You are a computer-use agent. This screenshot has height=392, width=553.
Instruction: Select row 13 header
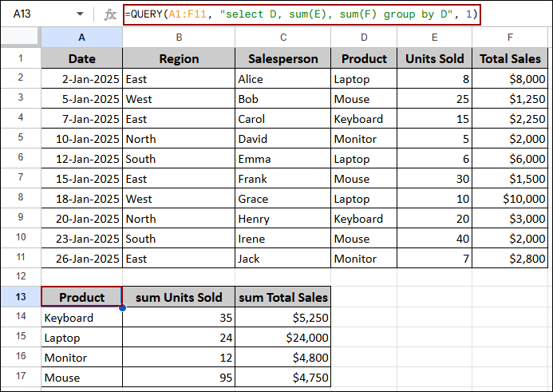[x=20, y=298]
